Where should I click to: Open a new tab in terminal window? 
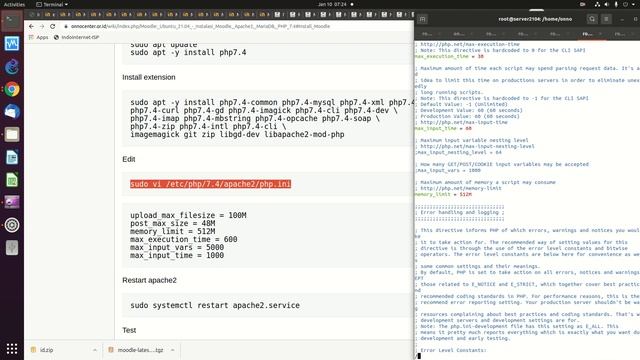coord(422,19)
